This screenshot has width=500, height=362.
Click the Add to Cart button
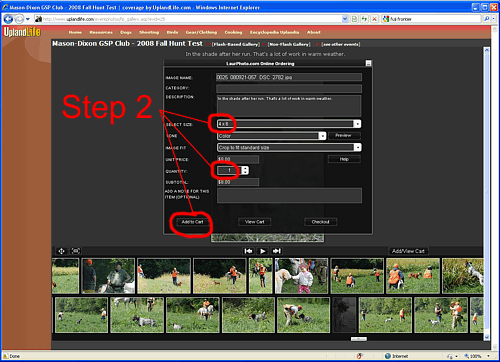pyautogui.click(x=192, y=222)
